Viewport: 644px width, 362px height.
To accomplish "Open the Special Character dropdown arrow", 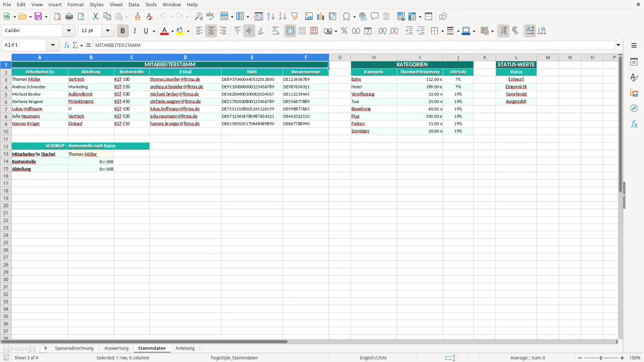I will click(354, 17).
